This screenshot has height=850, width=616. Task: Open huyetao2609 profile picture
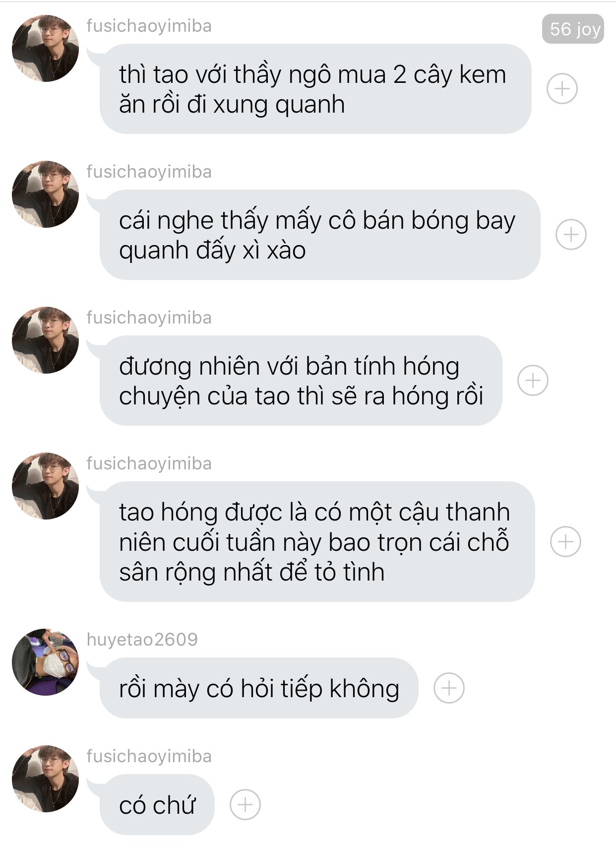click(45, 662)
